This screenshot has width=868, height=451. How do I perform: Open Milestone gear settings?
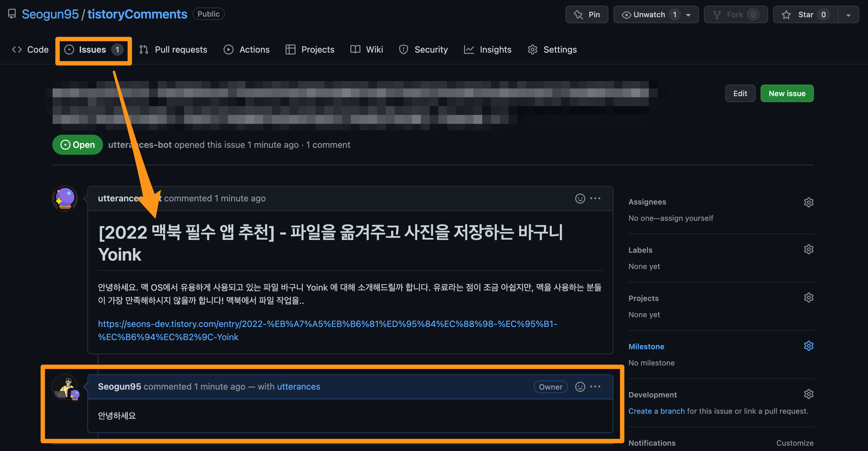click(x=809, y=346)
